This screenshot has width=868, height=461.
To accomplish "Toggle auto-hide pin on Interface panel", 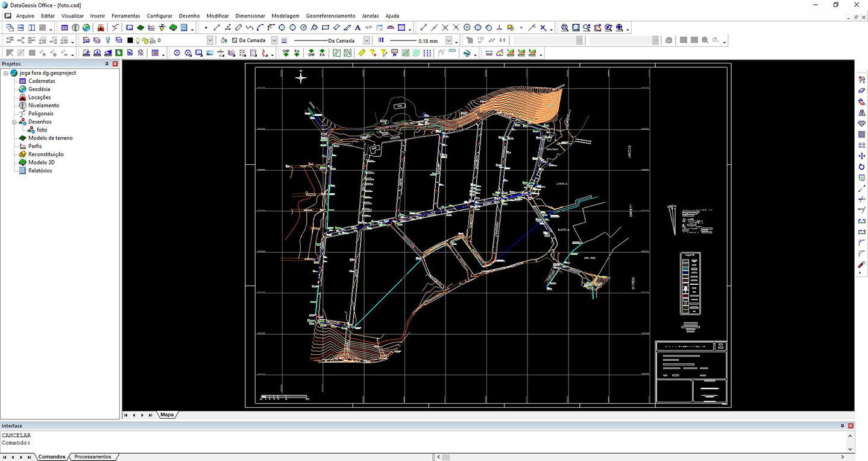I will 842,425.
